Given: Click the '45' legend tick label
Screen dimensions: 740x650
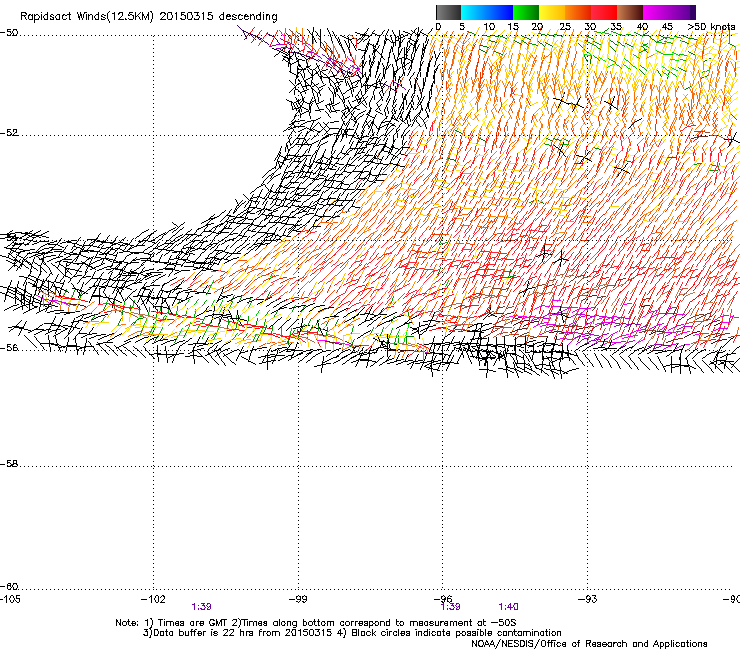Looking at the screenshot, I should pyautogui.click(x=667, y=26).
